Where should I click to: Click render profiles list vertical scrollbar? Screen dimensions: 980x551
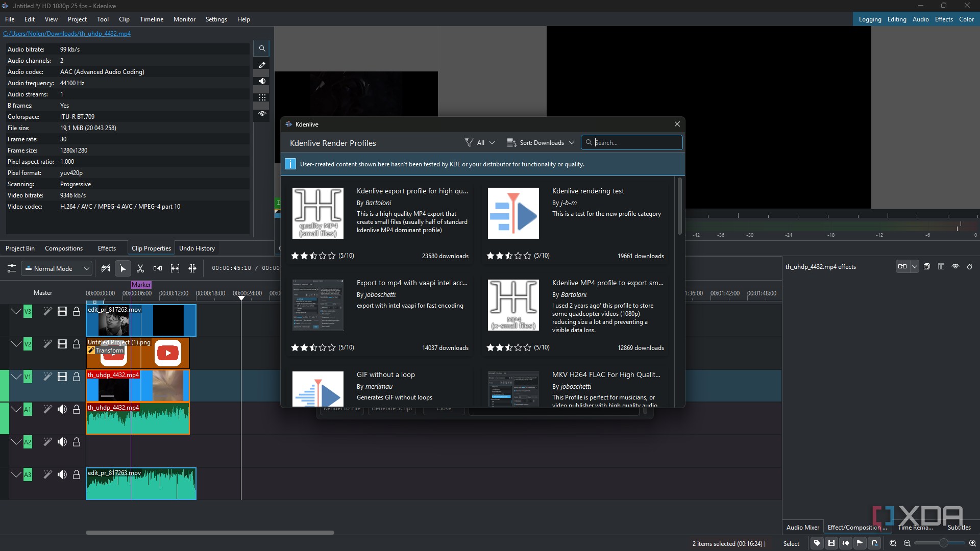click(x=680, y=207)
